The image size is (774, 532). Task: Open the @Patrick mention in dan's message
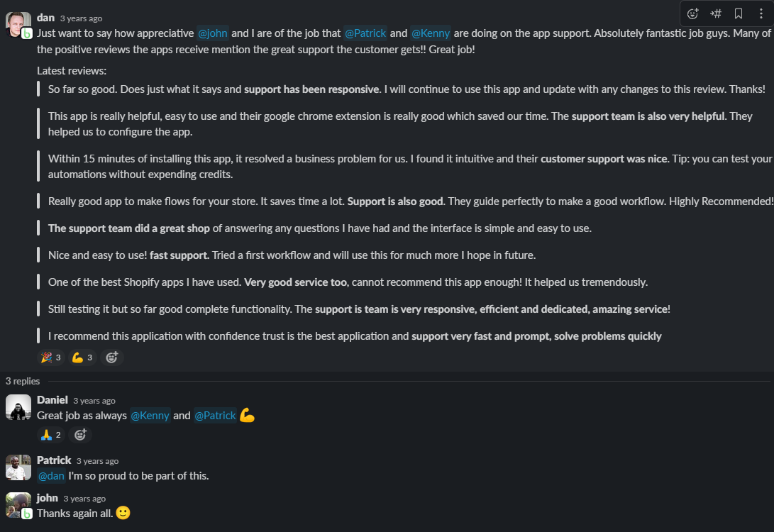(x=365, y=33)
